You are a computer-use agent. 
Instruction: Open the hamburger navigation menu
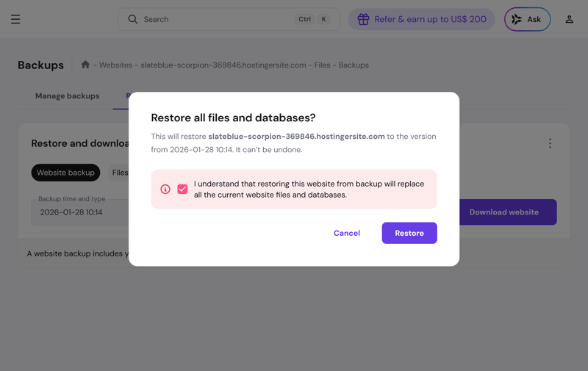click(15, 19)
